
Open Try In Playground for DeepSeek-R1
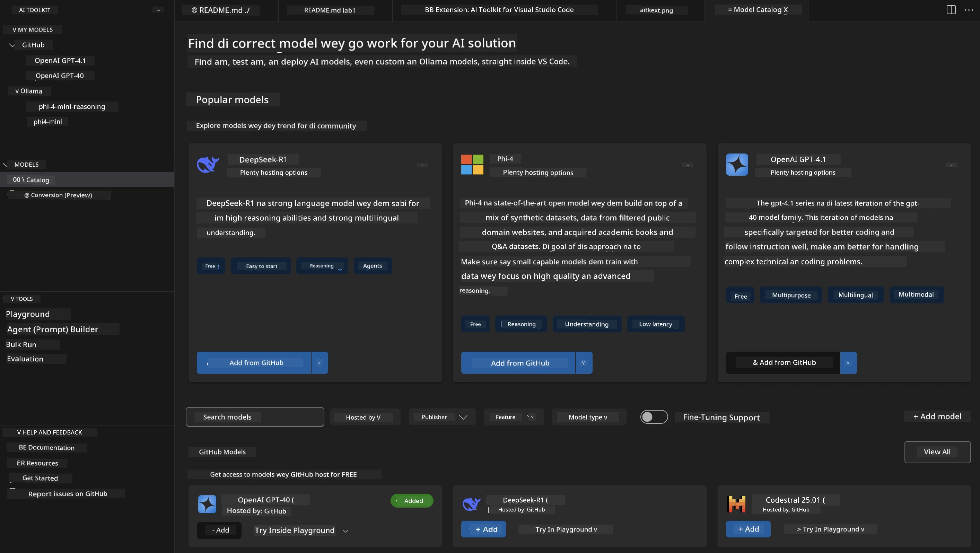pos(566,529)
